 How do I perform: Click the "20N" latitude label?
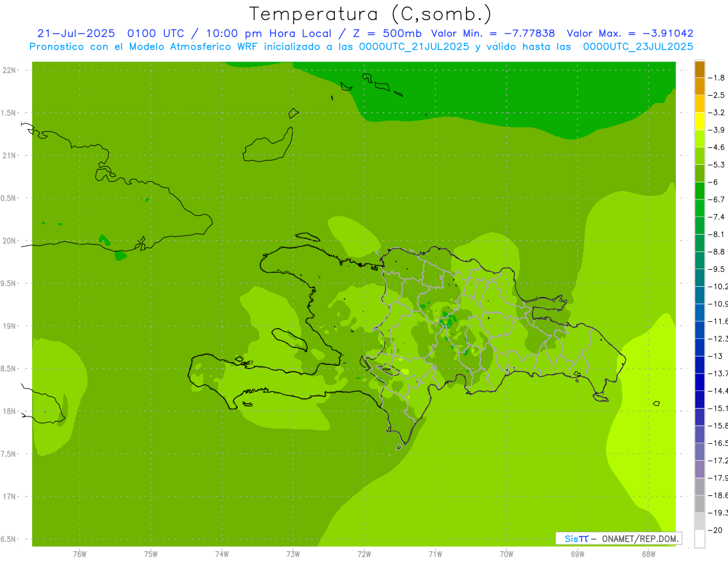coord(10,241)
